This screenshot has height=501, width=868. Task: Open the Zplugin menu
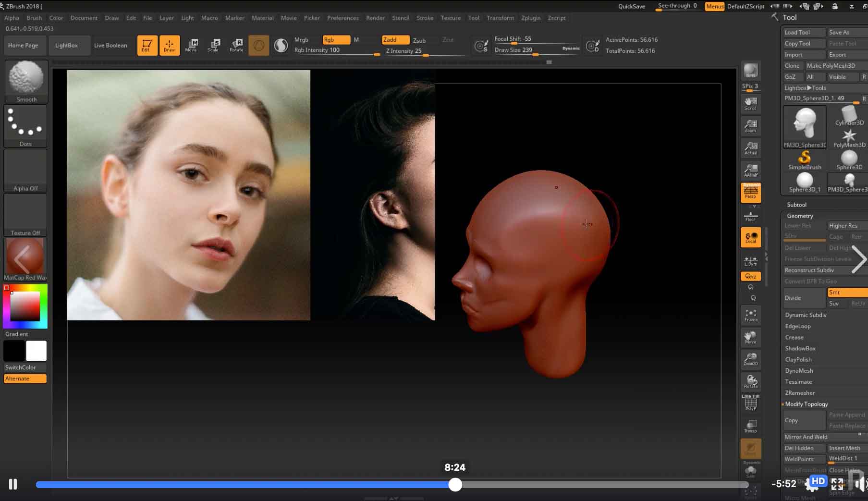(x=531, y=18)
